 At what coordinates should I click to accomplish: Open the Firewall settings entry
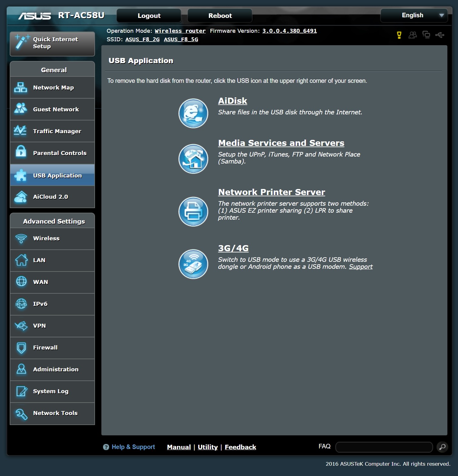52,348
